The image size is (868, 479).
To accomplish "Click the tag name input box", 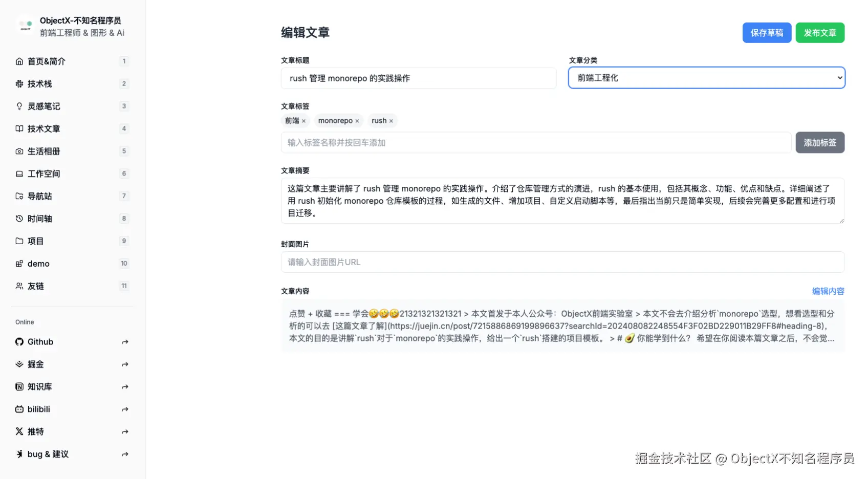I will pyautogui.click(x=536, y=143).
